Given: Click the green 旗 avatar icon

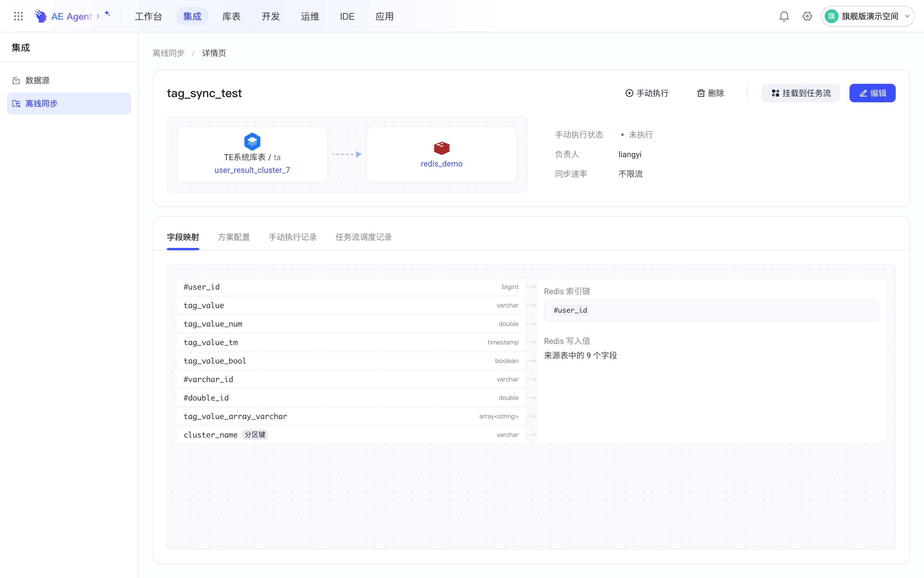Looking at the screenshot, I should 831,16.
